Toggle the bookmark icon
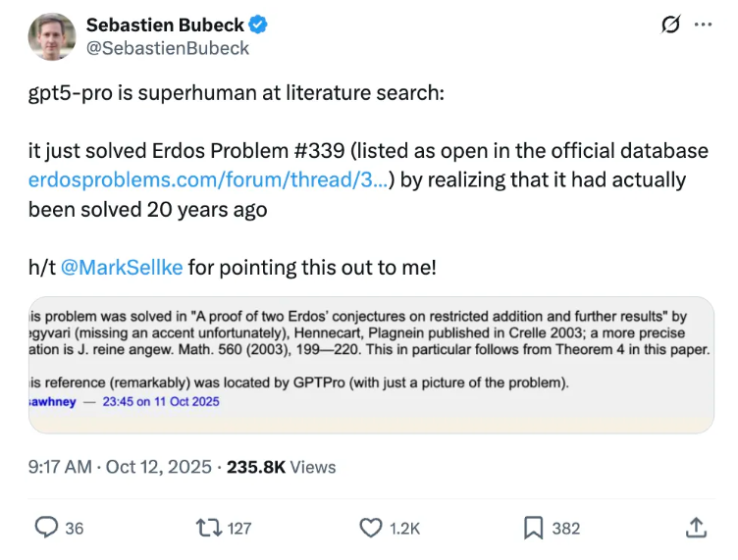Viewport: 738px width, 560px height. (x=533, y=528)
